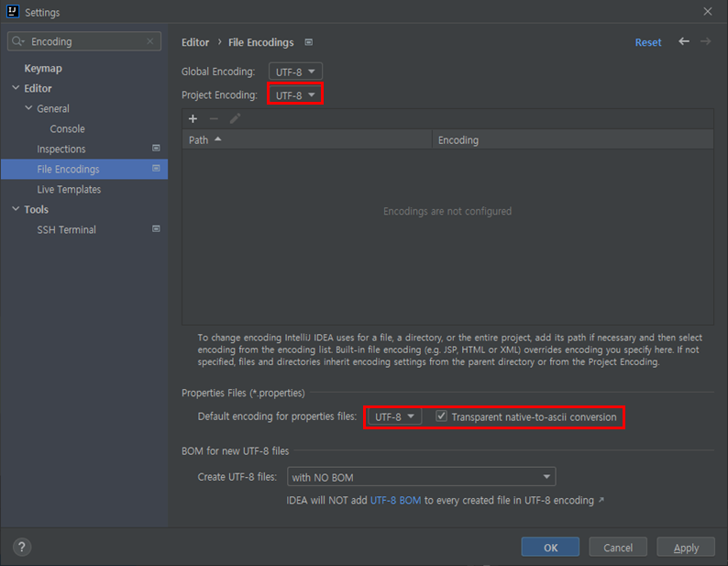Navigate back with the left arrow

click(684, 41)
